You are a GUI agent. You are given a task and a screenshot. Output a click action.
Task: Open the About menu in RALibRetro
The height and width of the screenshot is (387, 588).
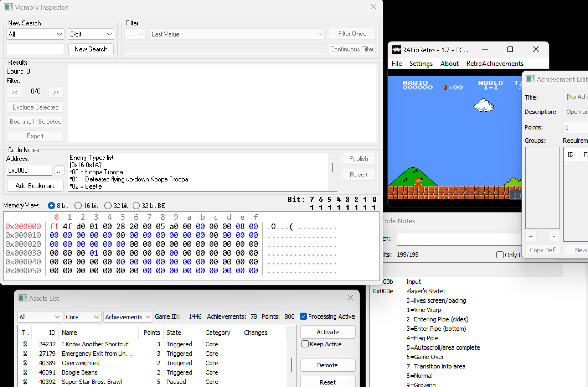450,63
